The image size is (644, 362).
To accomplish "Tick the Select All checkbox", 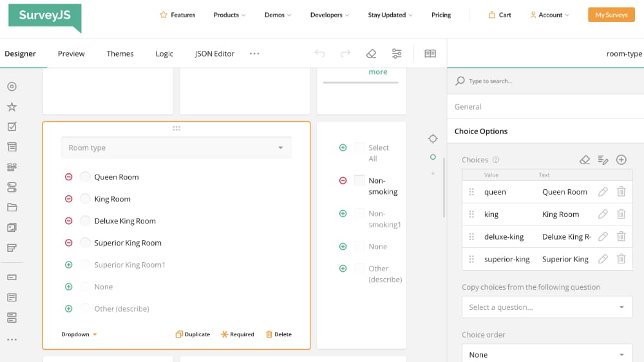I will [x=359, y=148].
